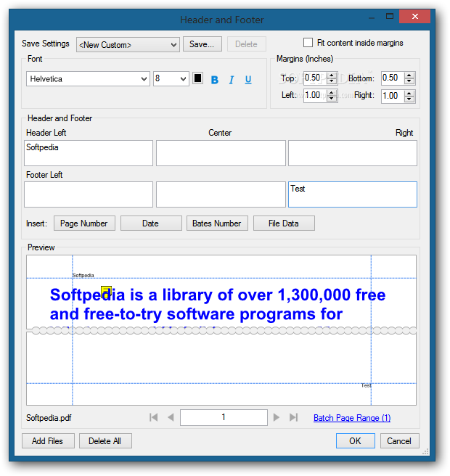Cancel the Header and Footer dialog
450x476 pixels.
pos(400,440)
